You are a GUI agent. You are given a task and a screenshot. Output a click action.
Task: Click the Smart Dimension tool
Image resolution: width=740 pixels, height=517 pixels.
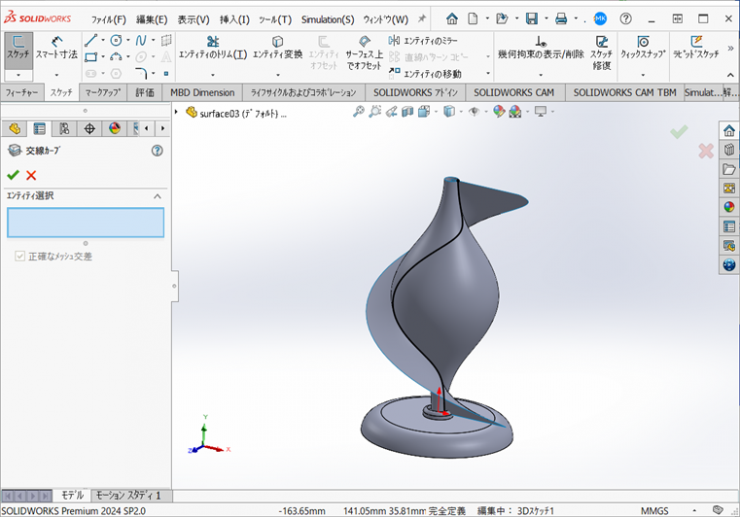coord(56,47)
